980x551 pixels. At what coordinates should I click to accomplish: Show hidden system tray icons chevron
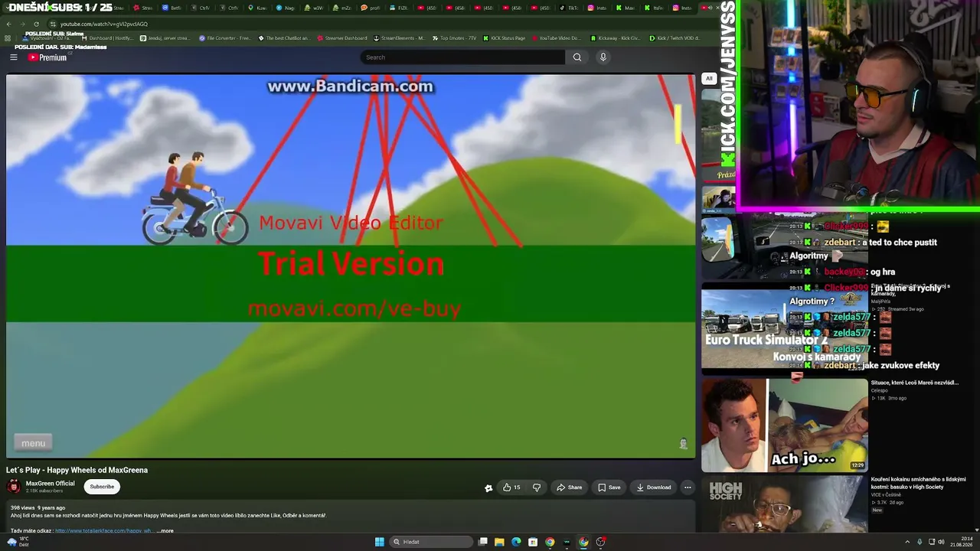907,542
